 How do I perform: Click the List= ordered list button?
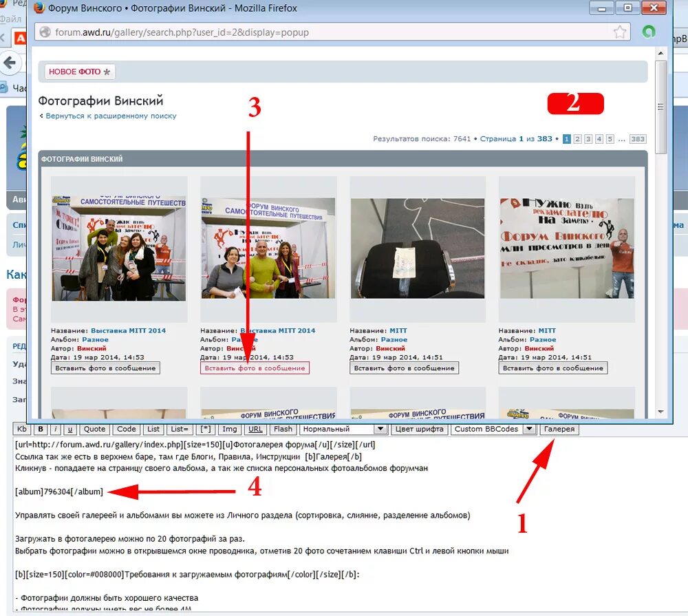tap(180, 429)
